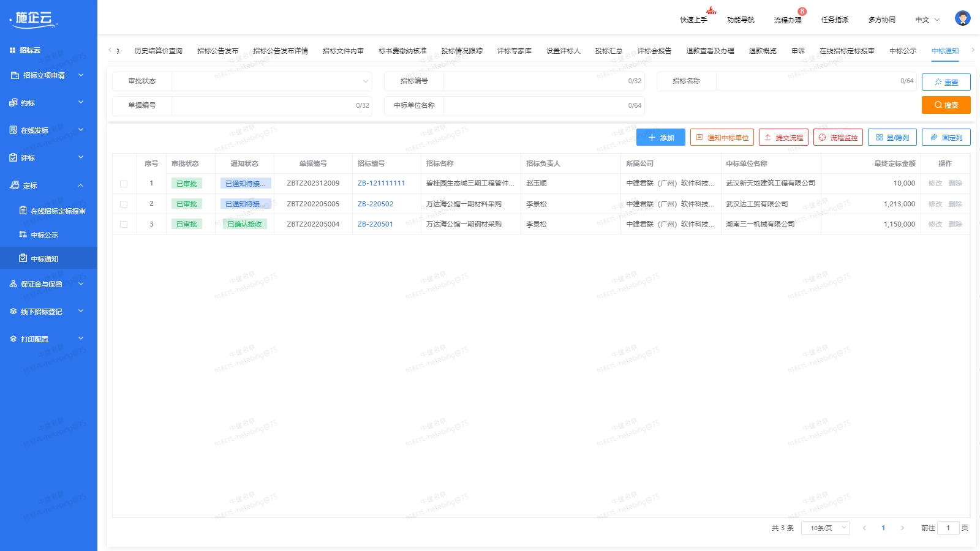Switch to the 招标公告发布 tab
Image resolution: width=980 pixels, height=551 pixels.
pyautogui.click(x=217, y=51)
